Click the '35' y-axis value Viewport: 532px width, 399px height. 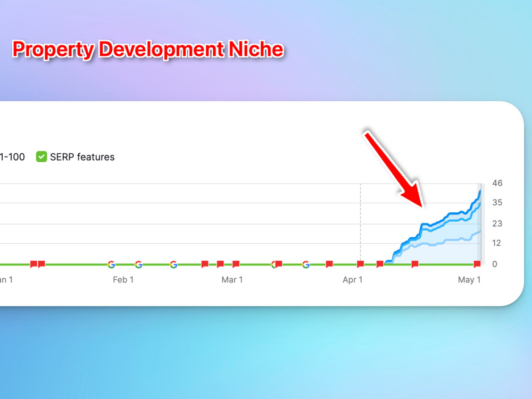click(x=497, y=203)
